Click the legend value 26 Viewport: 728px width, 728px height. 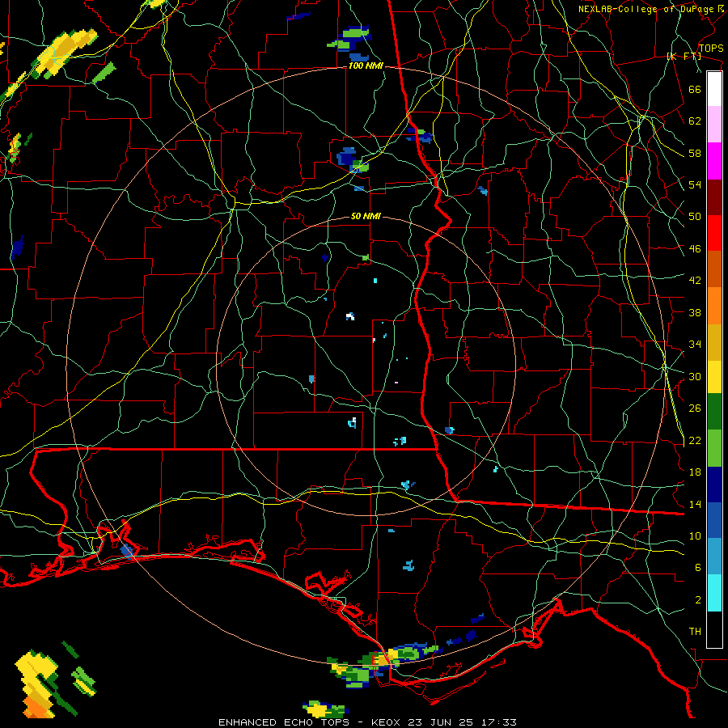[695, 408]
